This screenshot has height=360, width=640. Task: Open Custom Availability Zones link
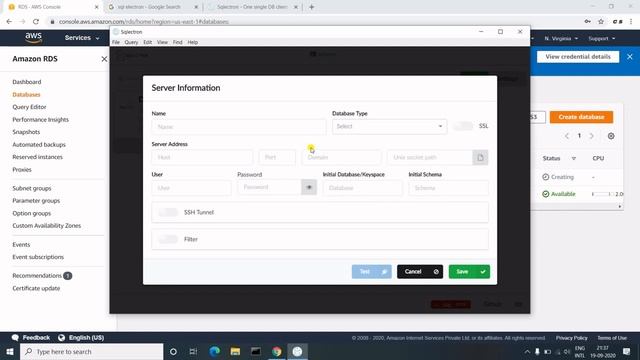[47, 226]
